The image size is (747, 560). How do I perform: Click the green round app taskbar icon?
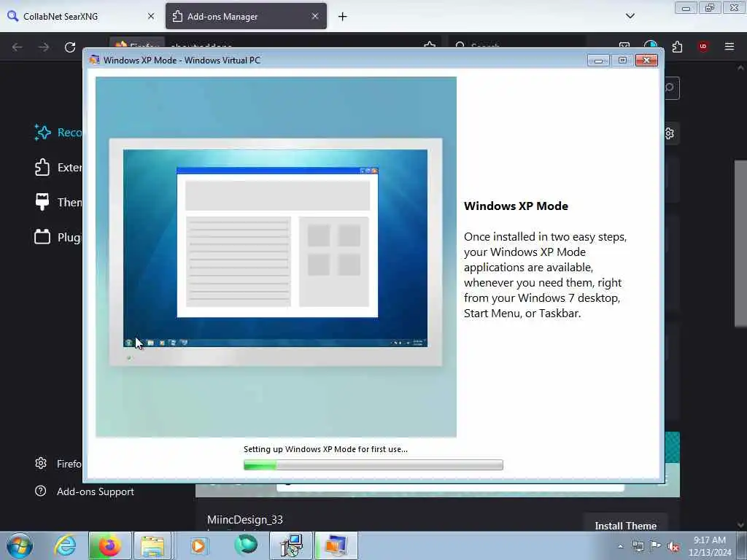[246, 545]
